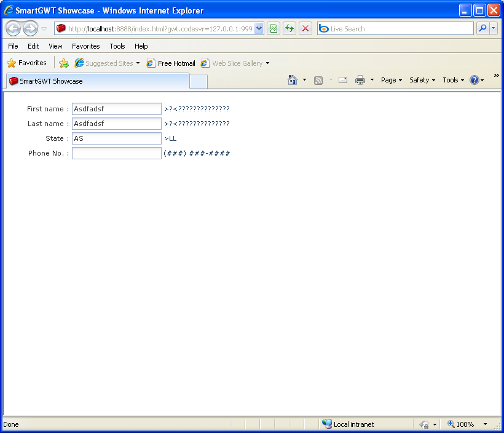This screenshot has height=433, width=504.
Task: Open the Page command bar menu
Action: [392, 80]
